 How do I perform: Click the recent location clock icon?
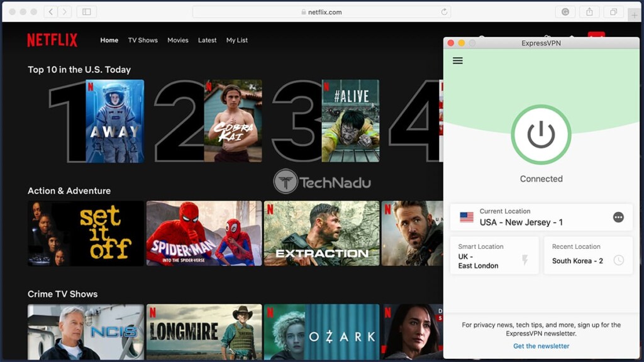coord(619,260)
